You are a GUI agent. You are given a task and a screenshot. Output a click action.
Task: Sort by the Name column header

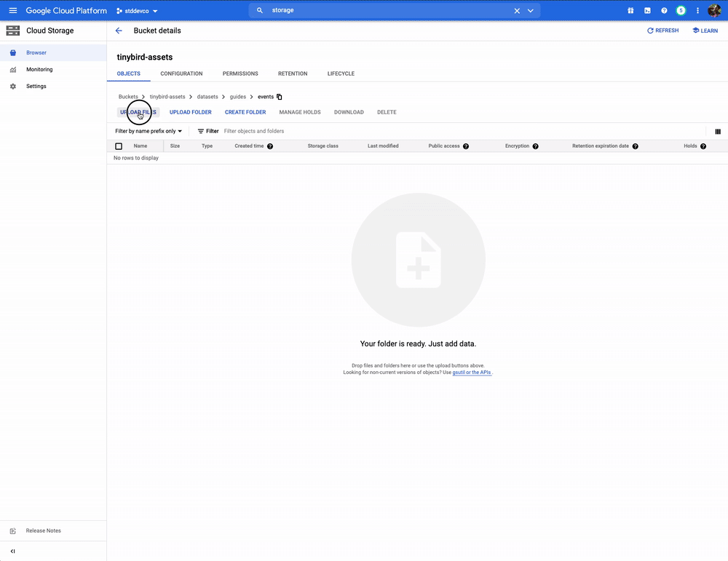(x=141, y=146)
